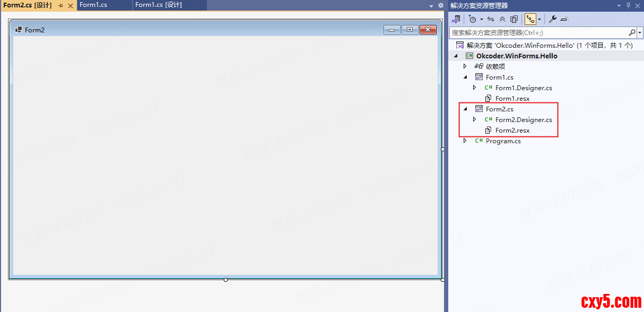644x312 pixels.
Task: Click the Form2 title bar form icon
Action: click(x=19, y=30)
